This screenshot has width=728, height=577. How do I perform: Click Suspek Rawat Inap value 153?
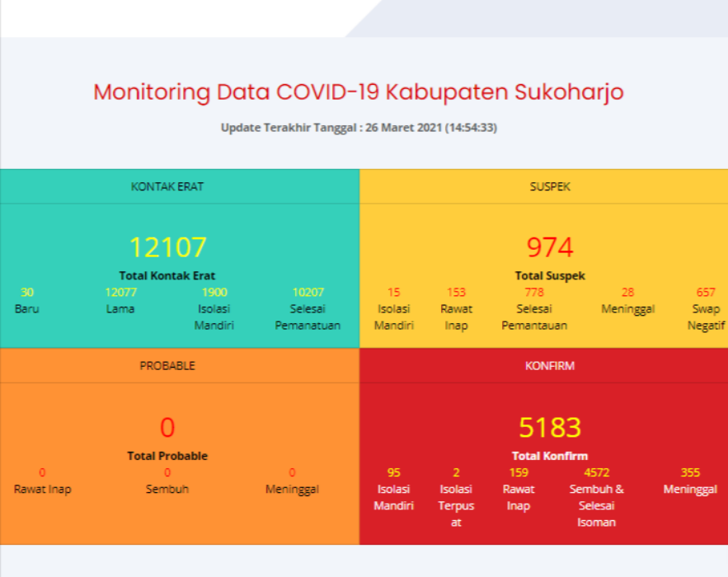coord(456,292)
